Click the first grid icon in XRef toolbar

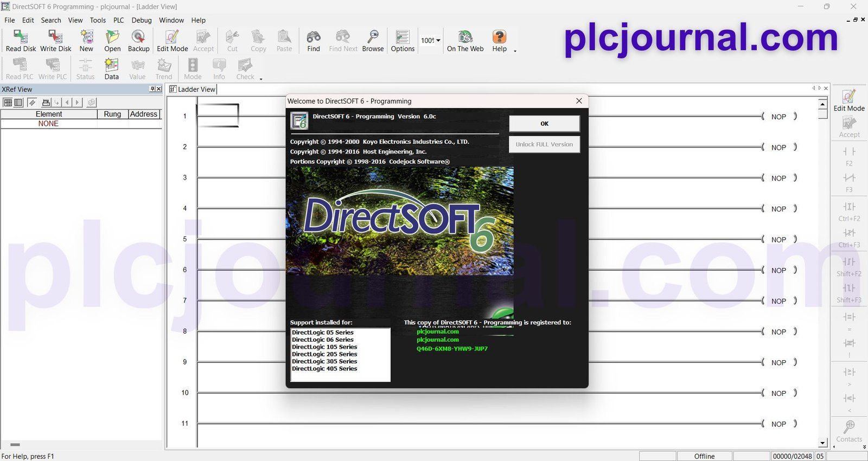8,103
